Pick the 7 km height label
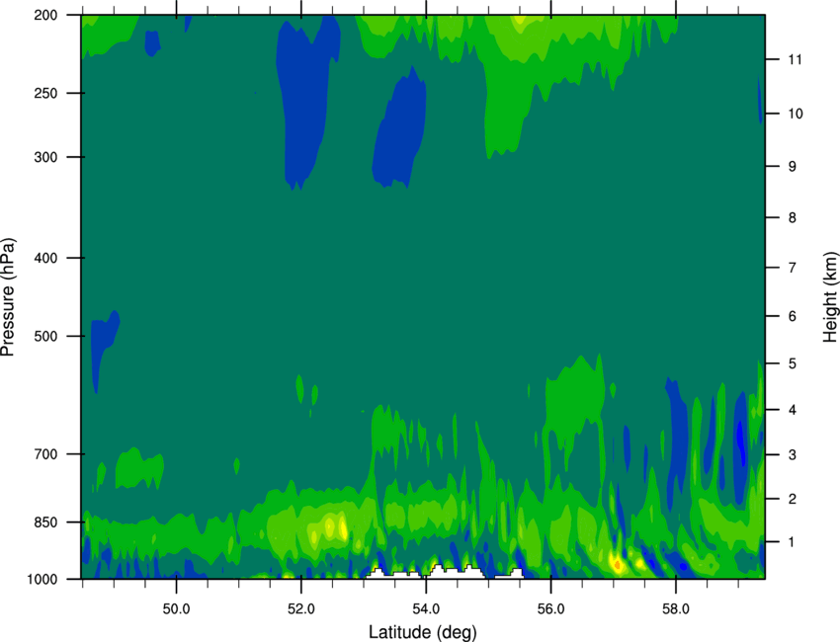Image resolution: width=840 pixels, height=642 pixels. point(792,268)
